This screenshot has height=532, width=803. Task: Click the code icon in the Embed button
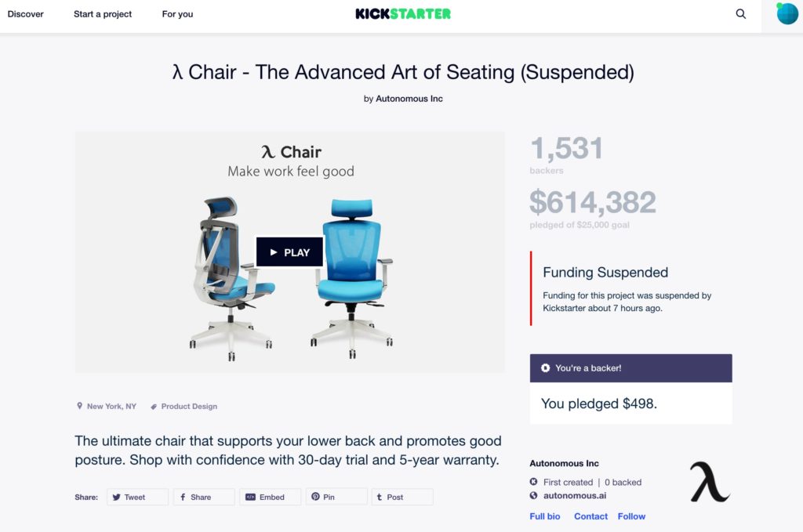(x=252, y=497)
